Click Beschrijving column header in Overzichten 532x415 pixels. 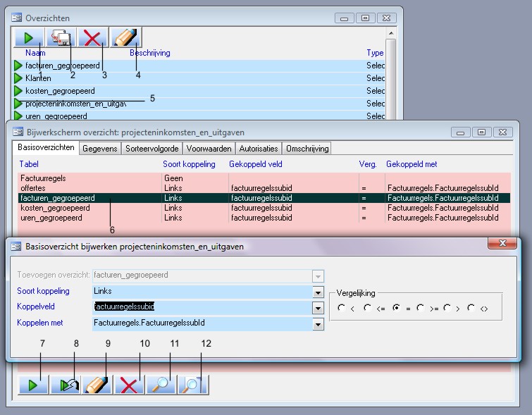tap(150, 53)
